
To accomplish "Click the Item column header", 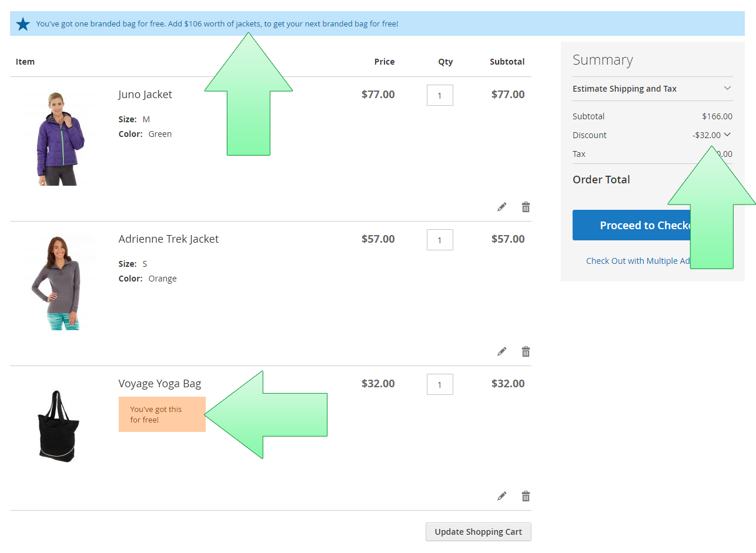I will [25, 62].
